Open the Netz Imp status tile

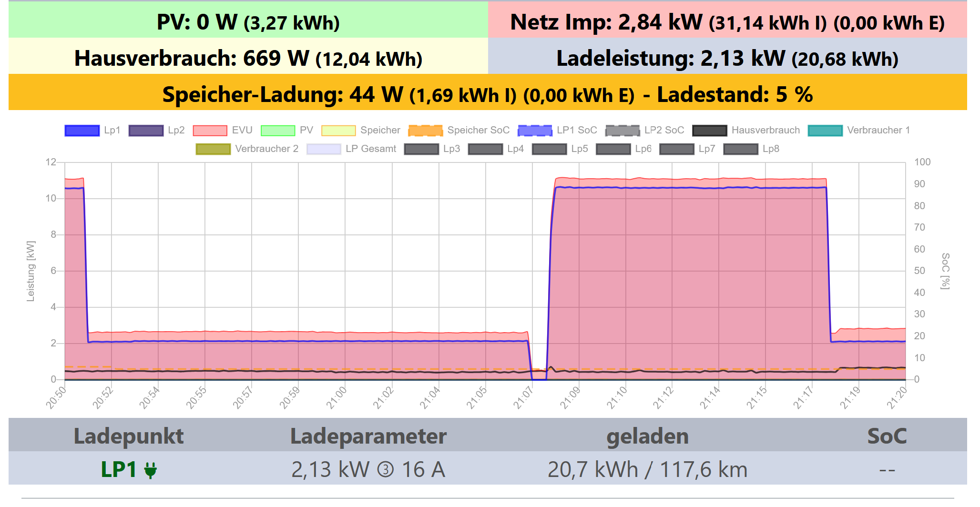click(727, 22)
